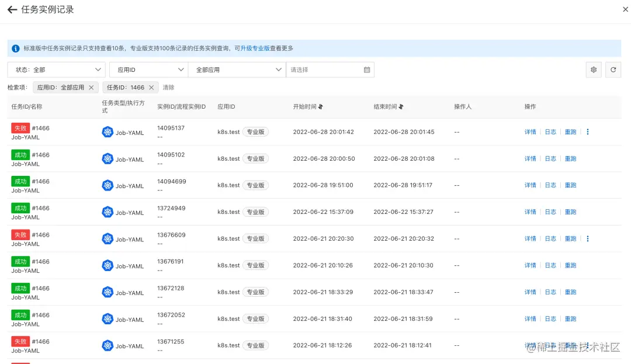The width and height of the screenshot is (631, 364).
Task: Click Kubernetes icon in row 13672052
Action: (x=108, y=319)
